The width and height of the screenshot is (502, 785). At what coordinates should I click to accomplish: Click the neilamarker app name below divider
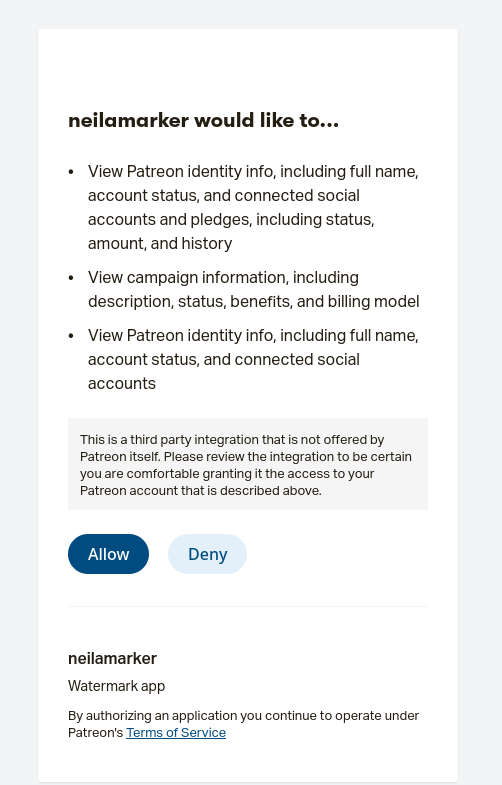[x=112, y=658]
